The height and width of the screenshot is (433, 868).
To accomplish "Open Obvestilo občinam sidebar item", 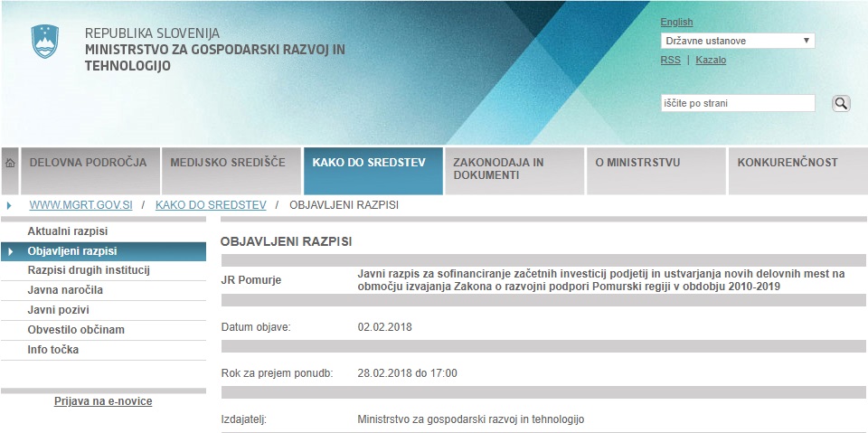I will pos(103,330).
